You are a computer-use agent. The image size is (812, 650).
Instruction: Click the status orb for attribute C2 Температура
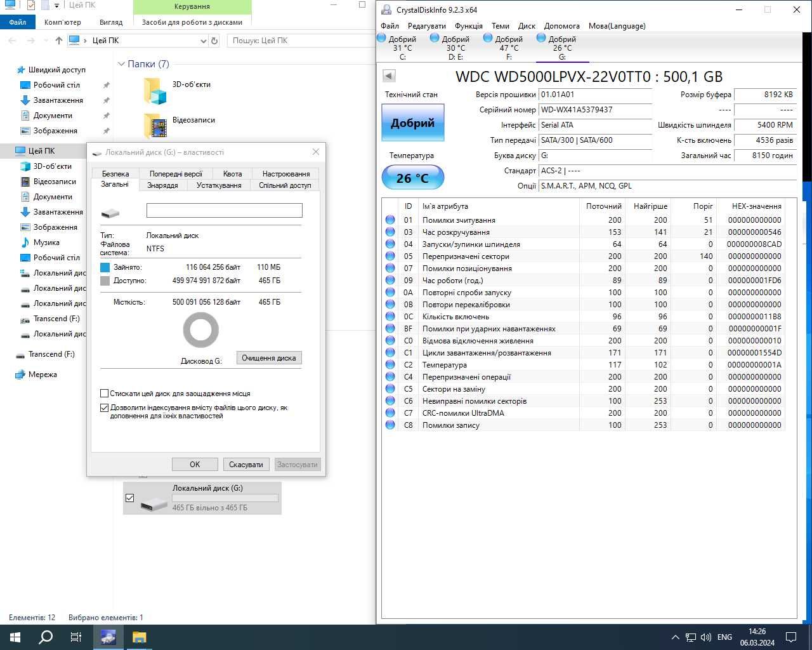pos(390,364)
